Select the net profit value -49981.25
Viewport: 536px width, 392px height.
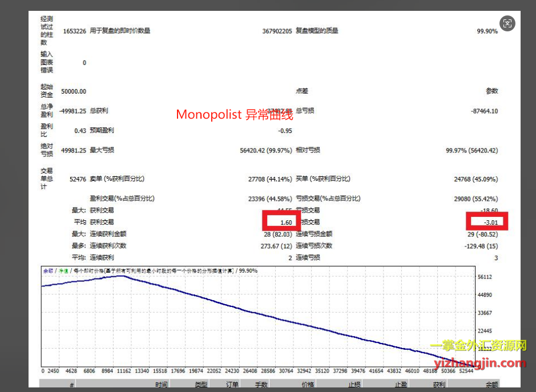(x=72, y=111)
